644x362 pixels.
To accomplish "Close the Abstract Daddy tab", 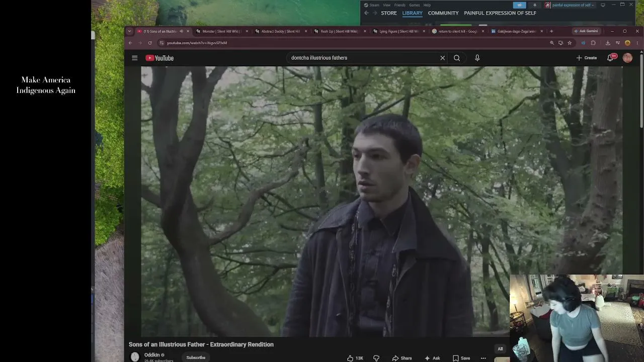I will pyautogui.click(x=306, y=31).
